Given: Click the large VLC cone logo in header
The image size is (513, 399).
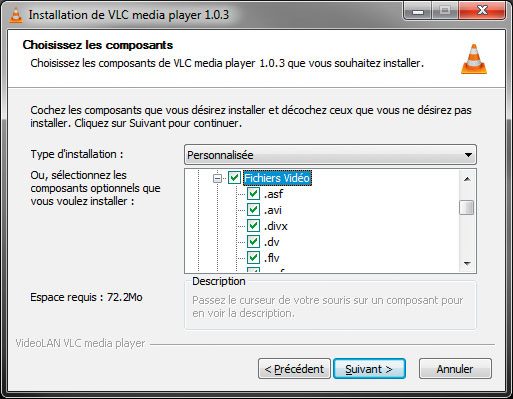Looking at the screenshot, I should pyautogui.click(x=474, y=59).
